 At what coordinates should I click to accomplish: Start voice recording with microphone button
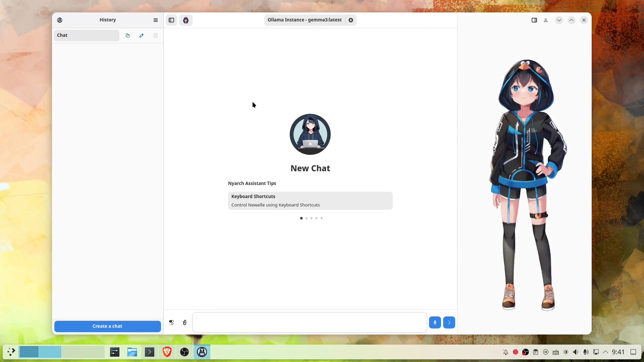click(435, 322)
